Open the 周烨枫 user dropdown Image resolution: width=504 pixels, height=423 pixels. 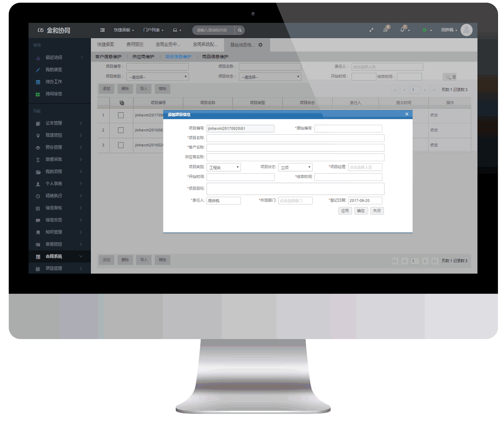point(449,30)
